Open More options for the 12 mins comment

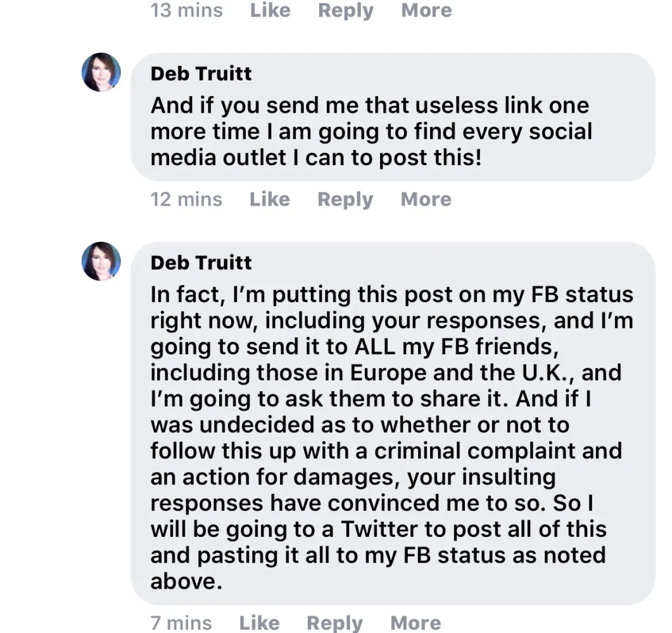pyautogui.click(x=426, y=199)
